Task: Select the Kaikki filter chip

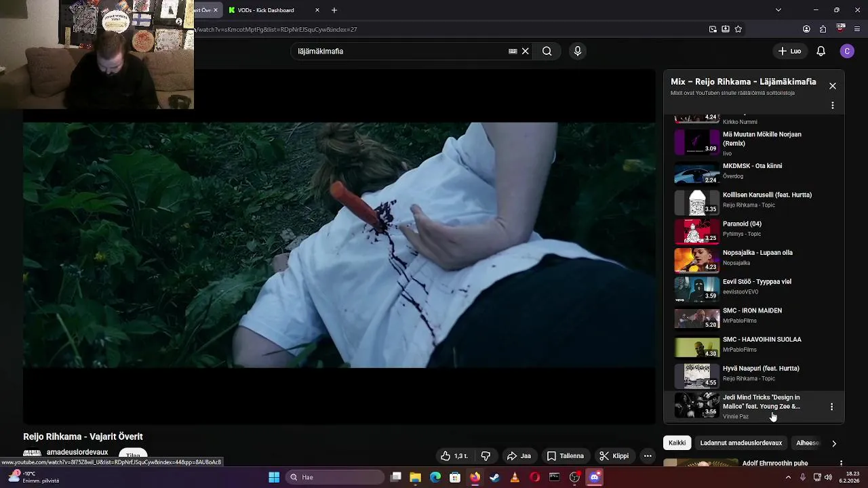Action: 677,443
